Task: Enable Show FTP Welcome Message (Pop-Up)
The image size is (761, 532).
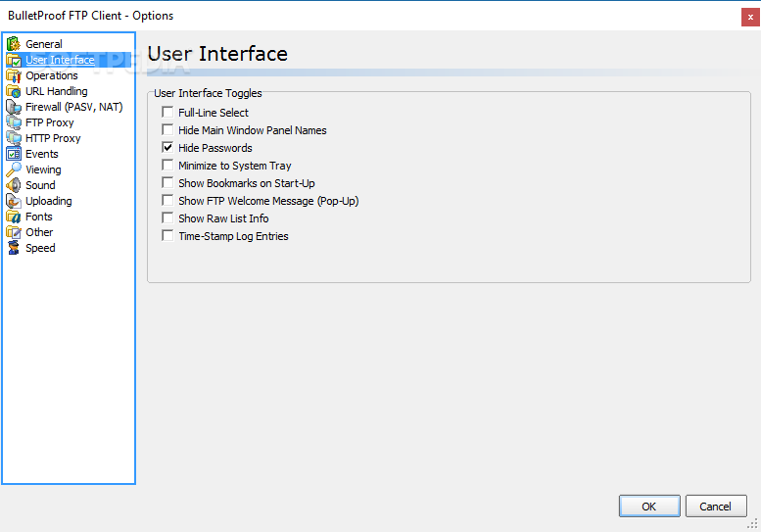Action: click(167, 200)
